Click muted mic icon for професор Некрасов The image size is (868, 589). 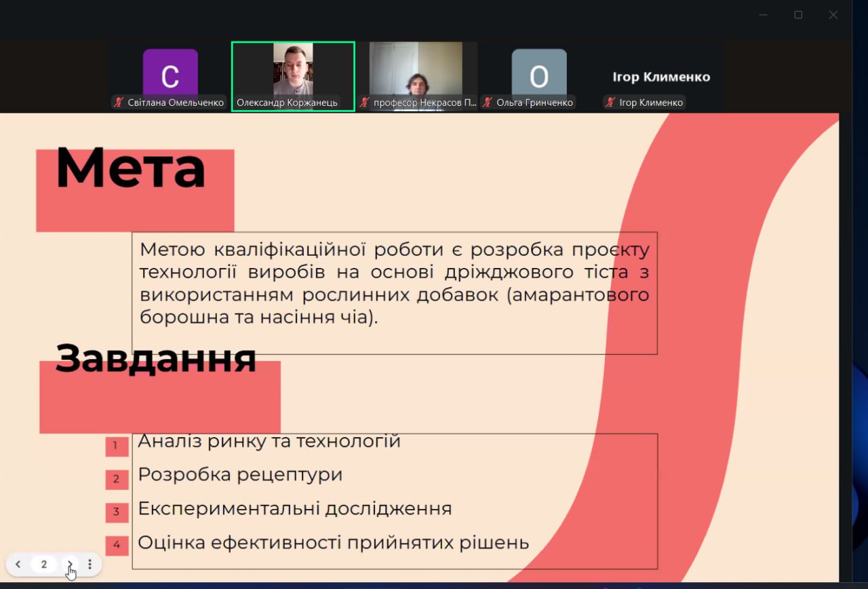[365, 102]
